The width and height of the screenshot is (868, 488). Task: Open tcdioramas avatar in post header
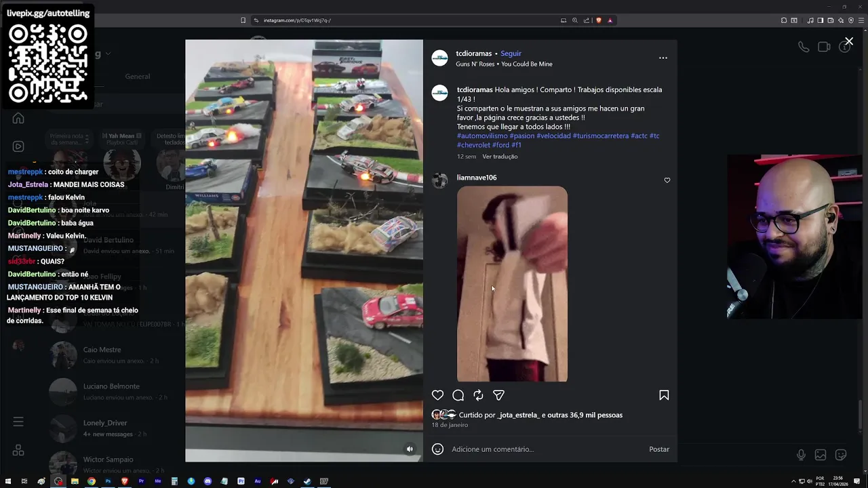pyautogui.click(x=440, y=58)
